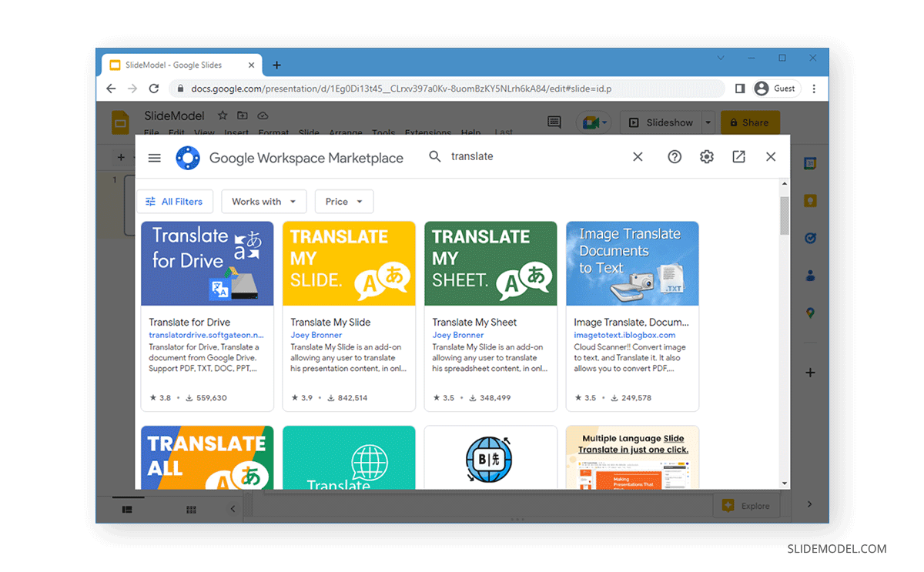Open the Tools menu in Slides
The image size is (924, 572).
tap(383, 132)
